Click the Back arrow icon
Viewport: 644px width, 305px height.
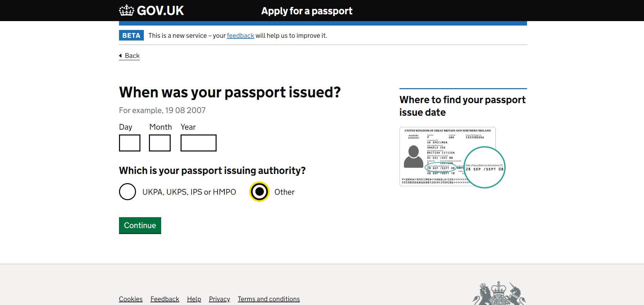120,55
